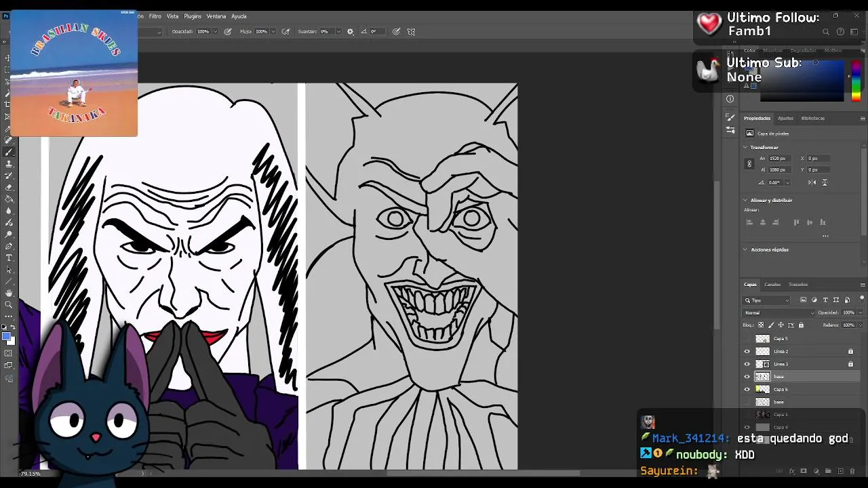Click the link width and height icon
Image resolution: width=868 pixels, height=488 pixels.
click(749, 163)
